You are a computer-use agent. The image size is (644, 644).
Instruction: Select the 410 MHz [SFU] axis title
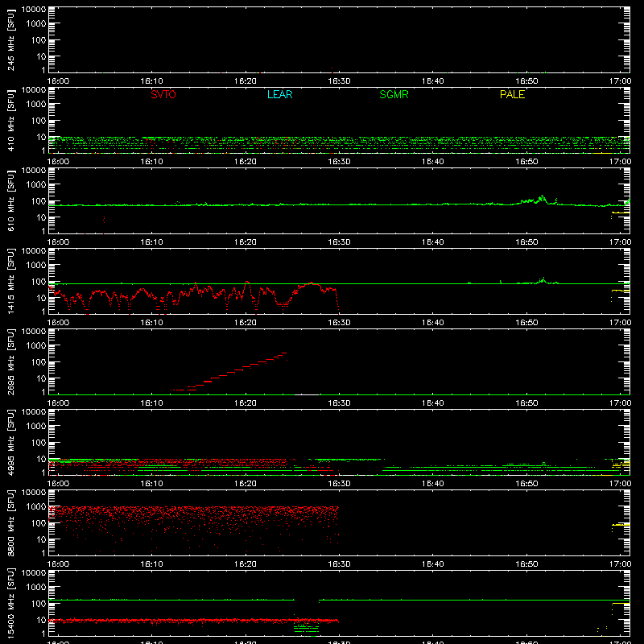click(10, 120)
